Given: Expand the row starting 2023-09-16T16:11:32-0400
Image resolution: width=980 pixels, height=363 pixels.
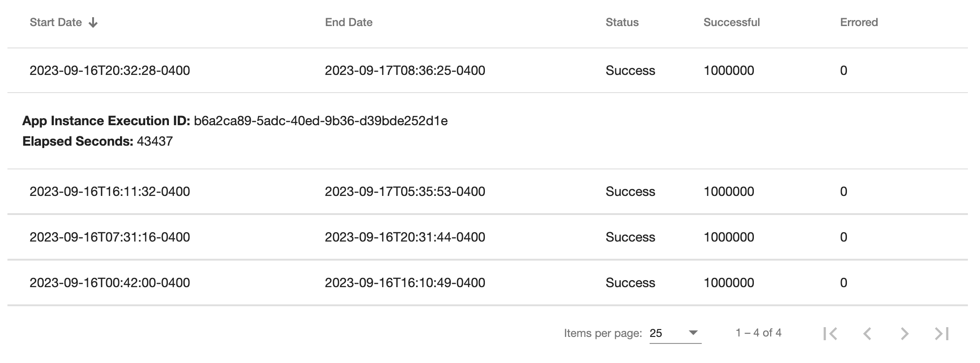Looking at the screenshot, I should 110,192.
